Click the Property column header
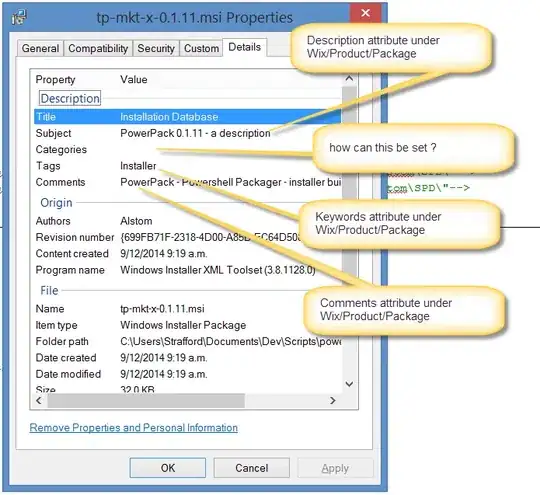 [55, 80]
